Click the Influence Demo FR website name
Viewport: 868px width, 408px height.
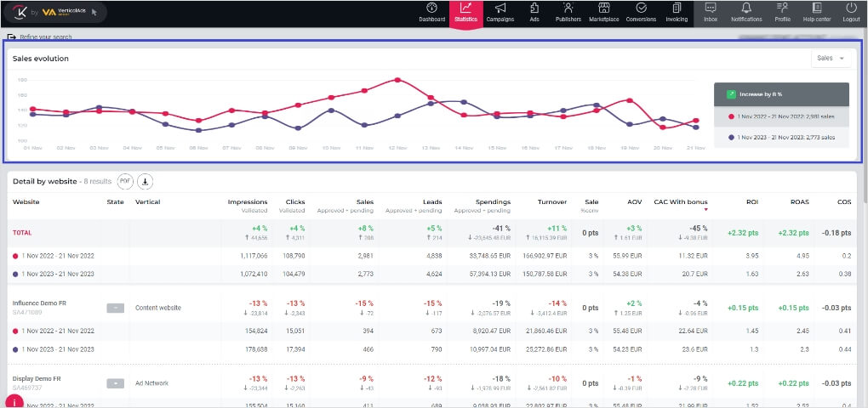pos(39,303)
